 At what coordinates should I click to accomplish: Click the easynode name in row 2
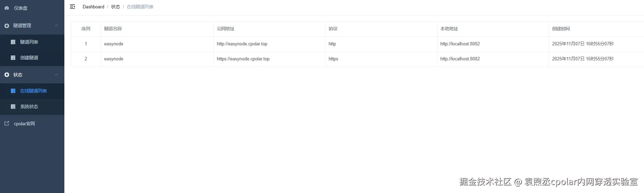(x=114, y=59)
